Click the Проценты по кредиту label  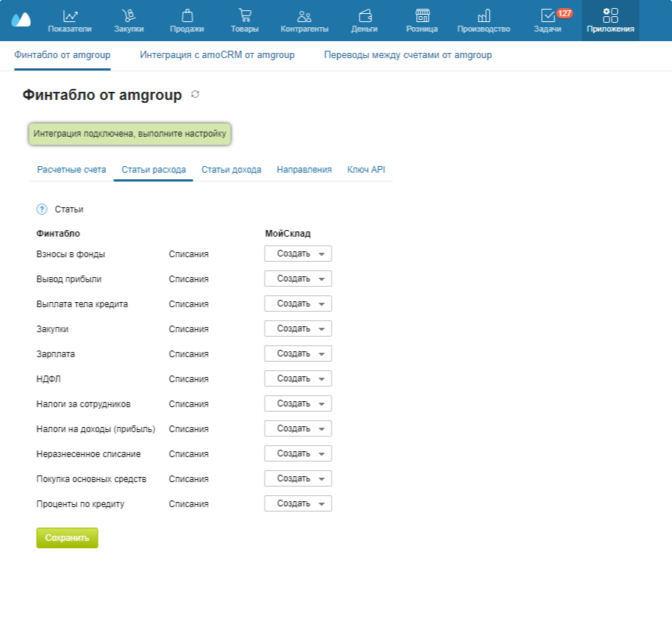click(81, 504)
